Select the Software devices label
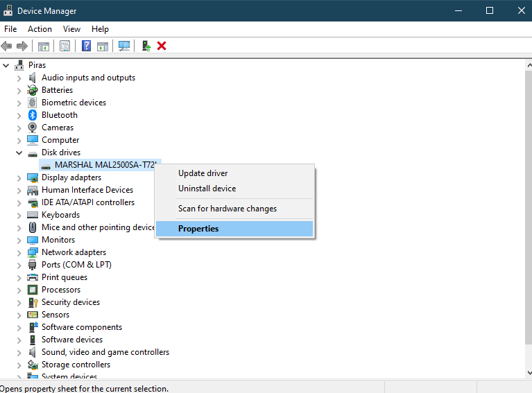The width and height of the screenshot is (532, 393). 72,340
